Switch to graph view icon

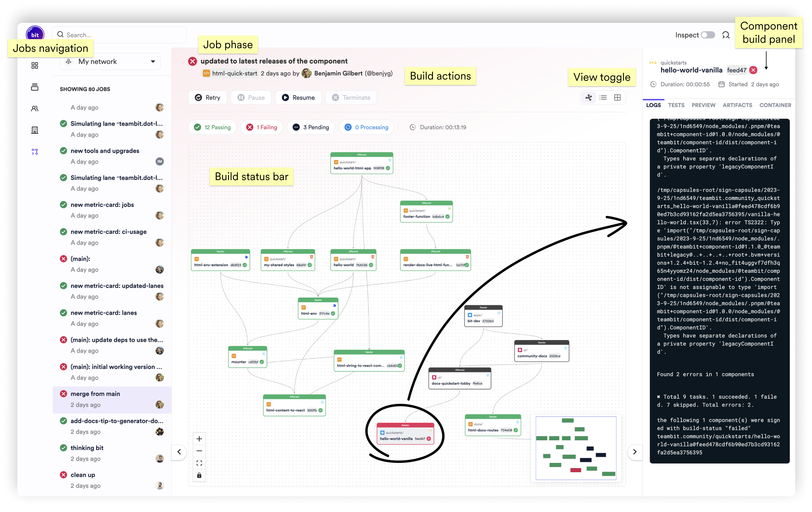(x=589, y=98)
